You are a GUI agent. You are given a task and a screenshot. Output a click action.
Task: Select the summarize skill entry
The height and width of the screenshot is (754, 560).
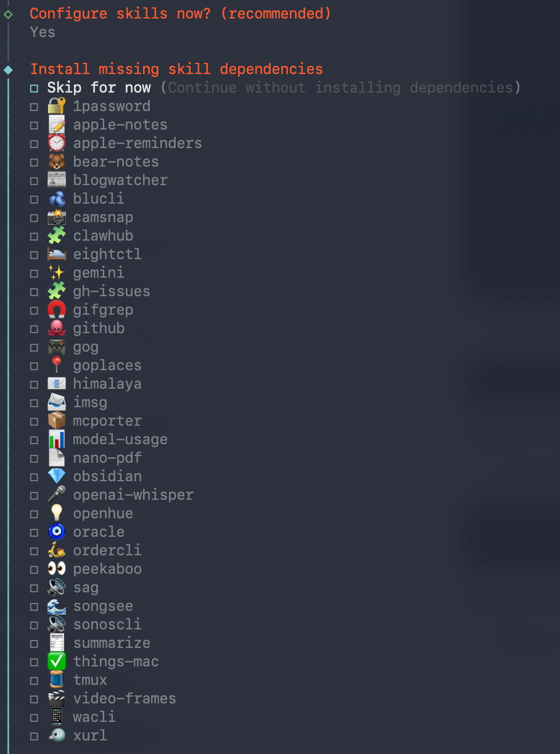(x=112, y=643)
